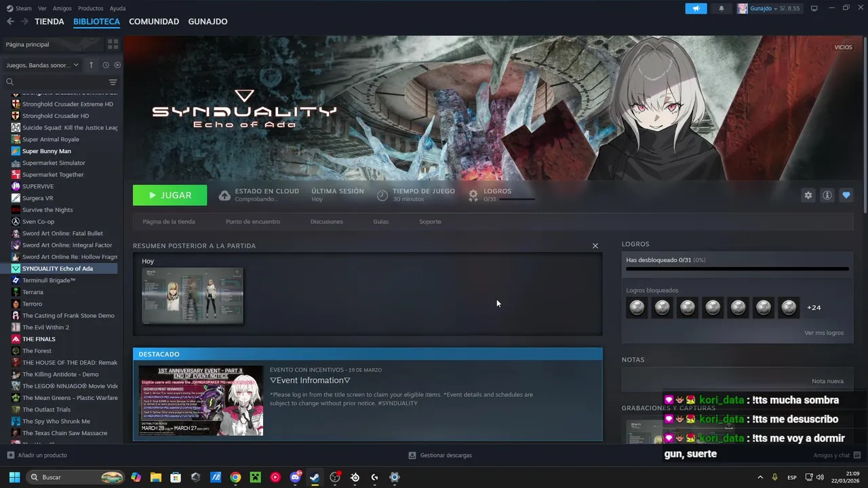Toggle the sort-order up arrow in sidebar
868x488 pixels.
click(91, 65)
